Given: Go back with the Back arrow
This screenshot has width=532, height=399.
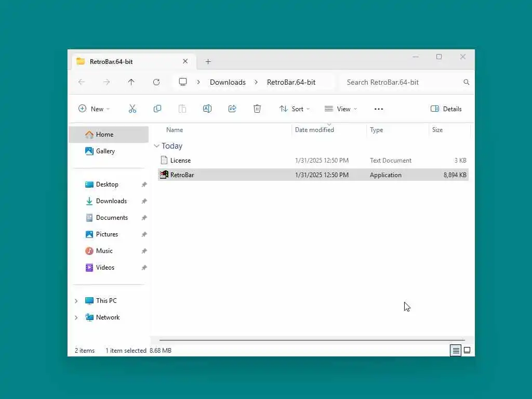Looking at the screenshot, I should click(x=82, y=82).
